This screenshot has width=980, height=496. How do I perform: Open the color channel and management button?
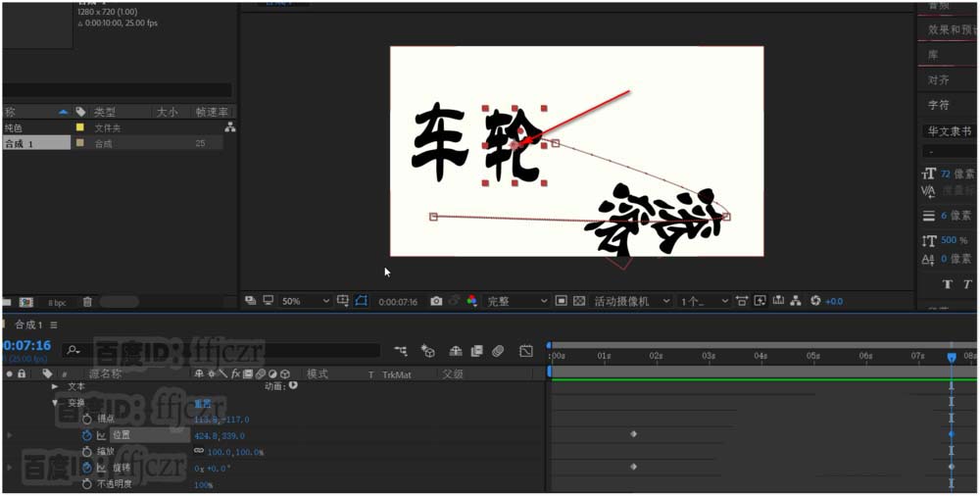click(472, 301)
